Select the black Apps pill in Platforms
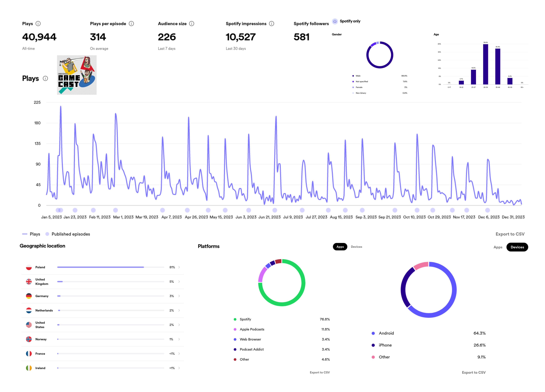The height and width of the screenshot is (392, 545). pyautogui.click(x=340, y=247)
